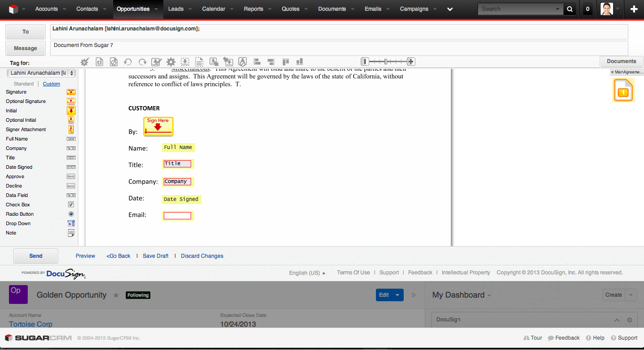Open the quick create plus icon
The image size is (644, 350).
click(634, 9)
